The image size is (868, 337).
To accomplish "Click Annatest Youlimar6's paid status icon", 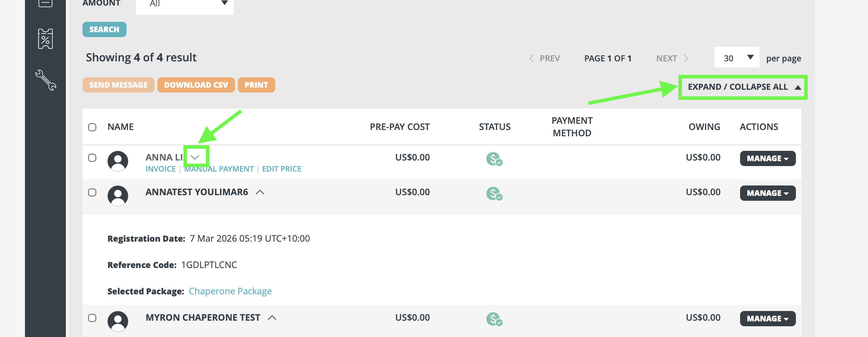I will [494, 194].
